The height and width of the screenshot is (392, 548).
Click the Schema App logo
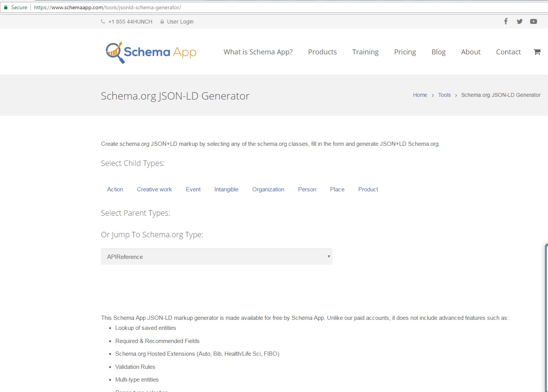click(150, 52)
